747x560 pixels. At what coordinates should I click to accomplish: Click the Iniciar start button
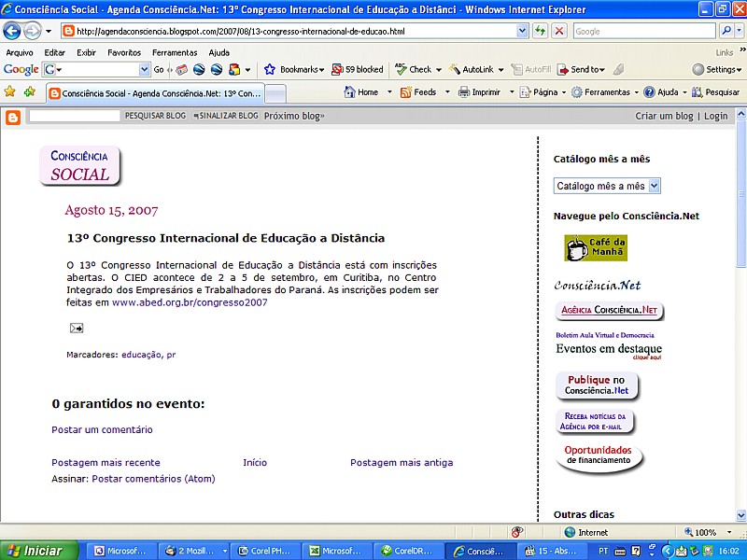35,551
